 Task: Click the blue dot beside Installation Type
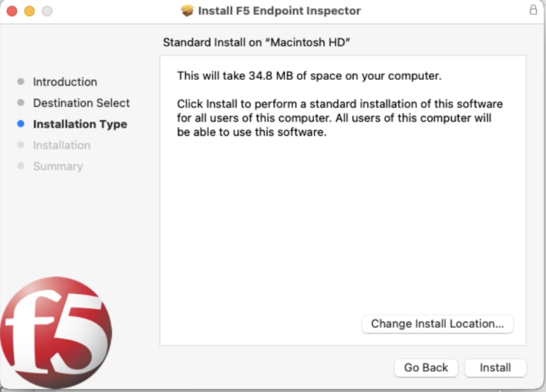(x=20, y=124)
